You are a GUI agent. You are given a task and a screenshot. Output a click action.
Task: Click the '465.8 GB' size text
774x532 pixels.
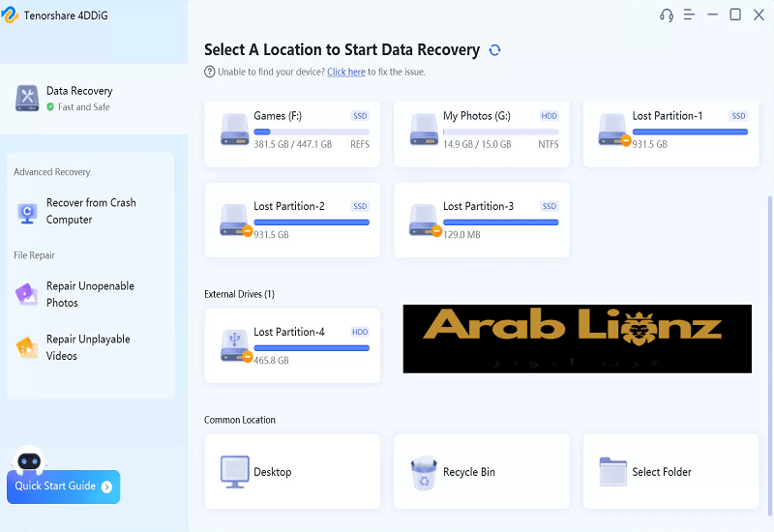[271, 361]
